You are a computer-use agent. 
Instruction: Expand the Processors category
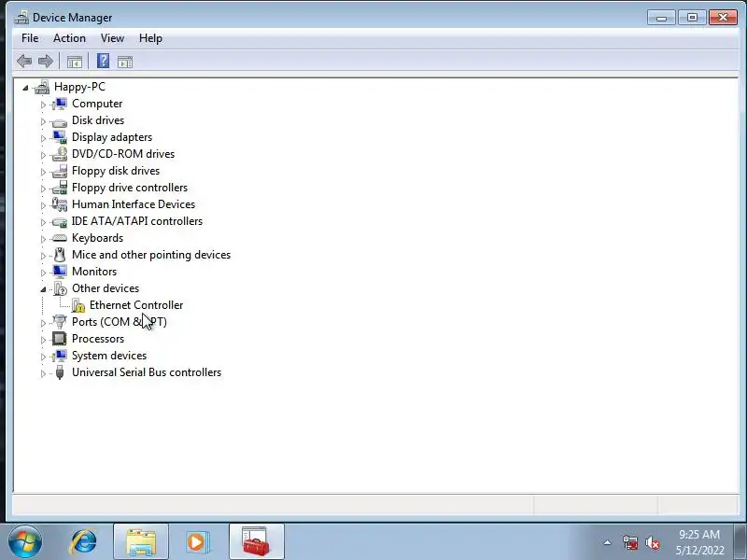pos(43,340)
